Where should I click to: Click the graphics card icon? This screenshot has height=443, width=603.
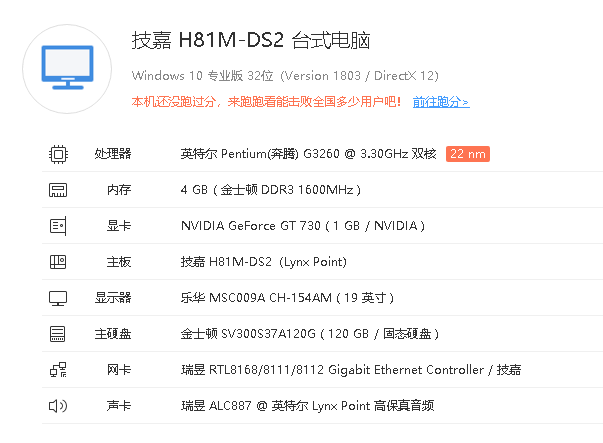coord(58,226)
